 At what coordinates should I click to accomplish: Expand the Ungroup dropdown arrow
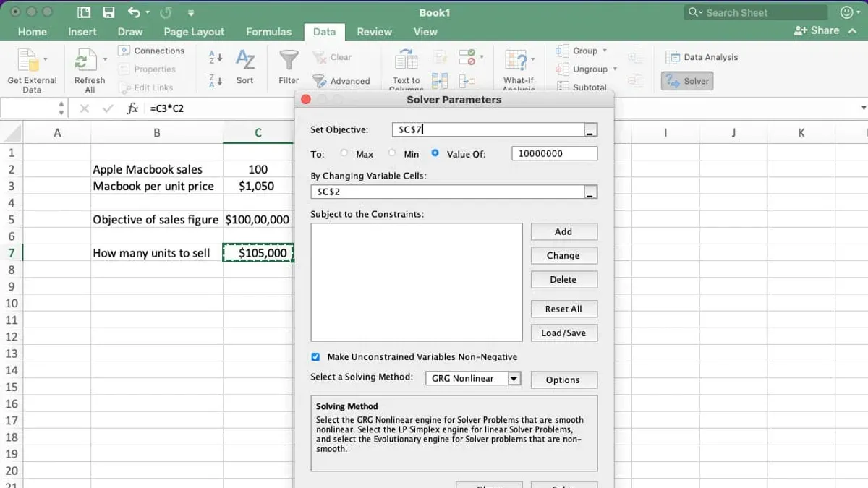pyautogui.click(x=615, y=69)
